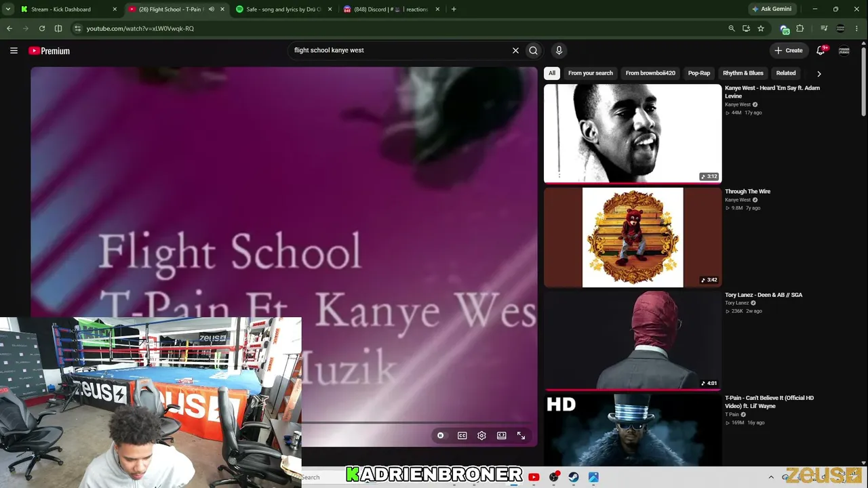
Task: Reload the YouTube page
Action: (x=42, y=28)
